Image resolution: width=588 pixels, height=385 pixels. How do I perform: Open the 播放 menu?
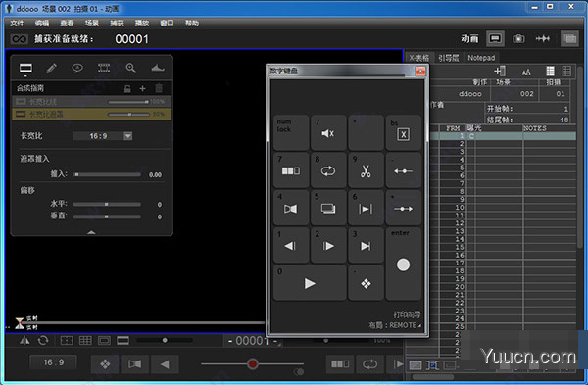point(142,24)
